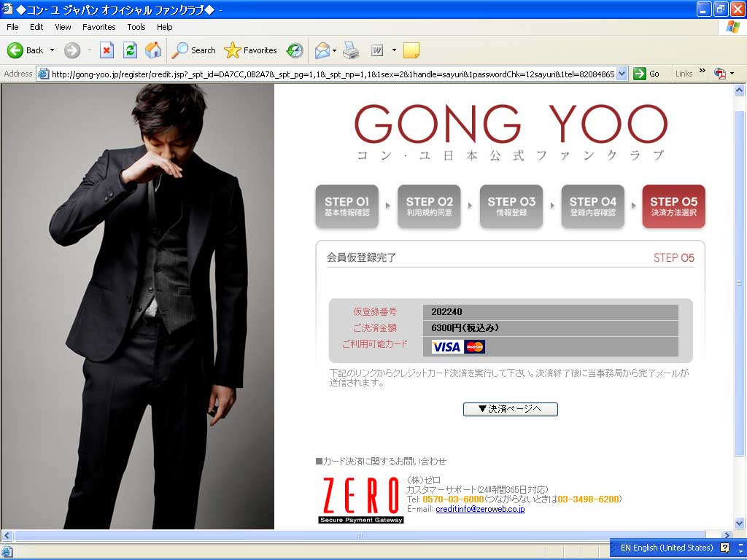Open the PDF icon dropdown arrow

click(x=732, y=74)
